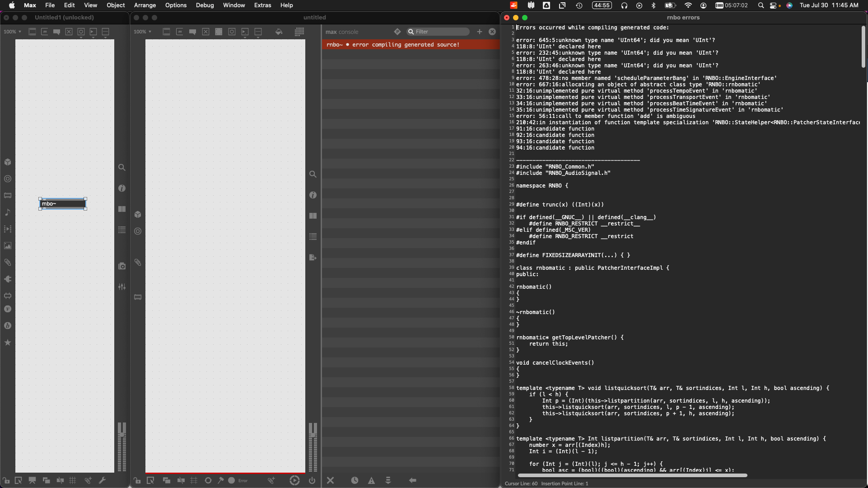The width and height of the screenshot is (868, 488).
Task: Open the Wi-Fi status icon in the menu bar
Action: point(688,5)
